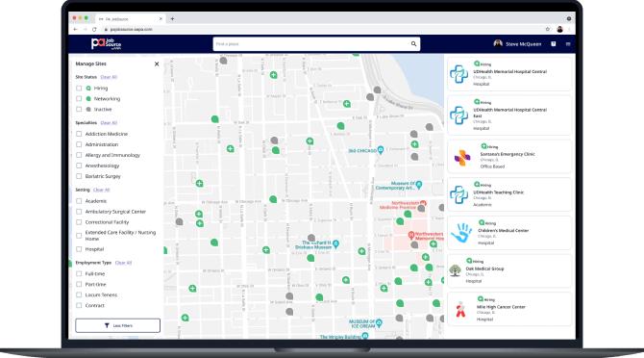The height and width of the screenshot is (358, 644).
Task: Close the Manage Sites panel
Action: point(157,64)
